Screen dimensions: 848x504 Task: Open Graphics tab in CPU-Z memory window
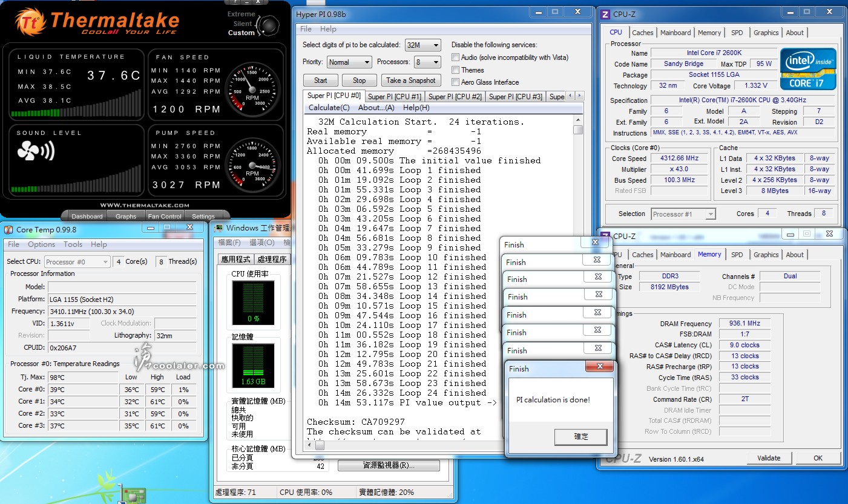766,255
